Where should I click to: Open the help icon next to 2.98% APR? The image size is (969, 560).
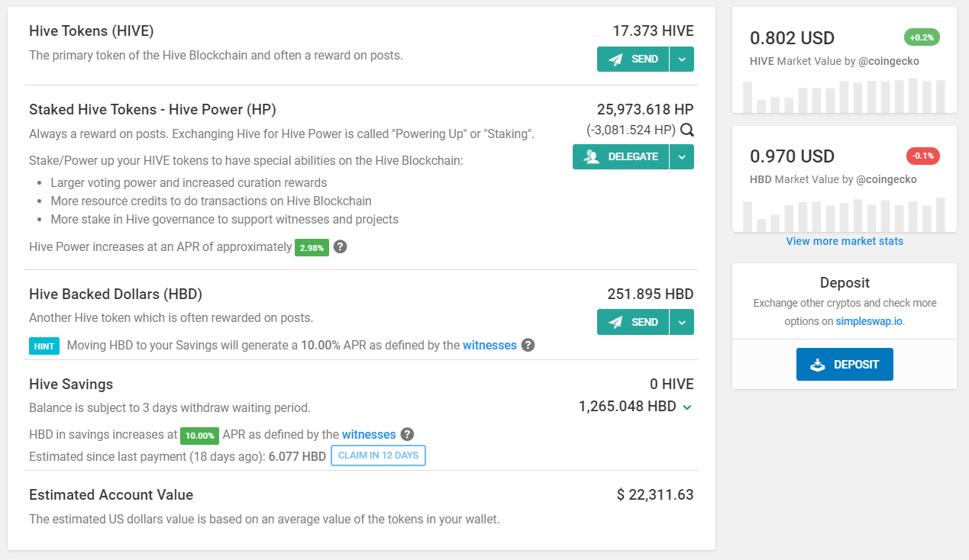pos(341,247)
